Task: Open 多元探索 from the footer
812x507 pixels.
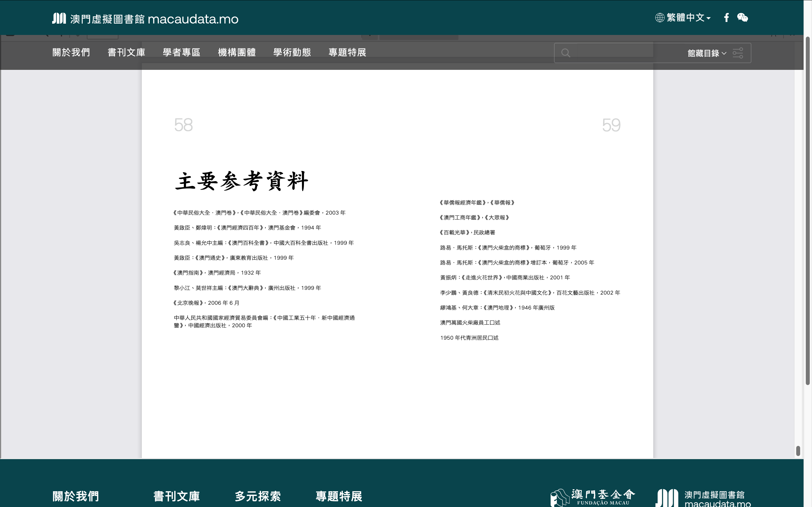Action: point(258,497)
